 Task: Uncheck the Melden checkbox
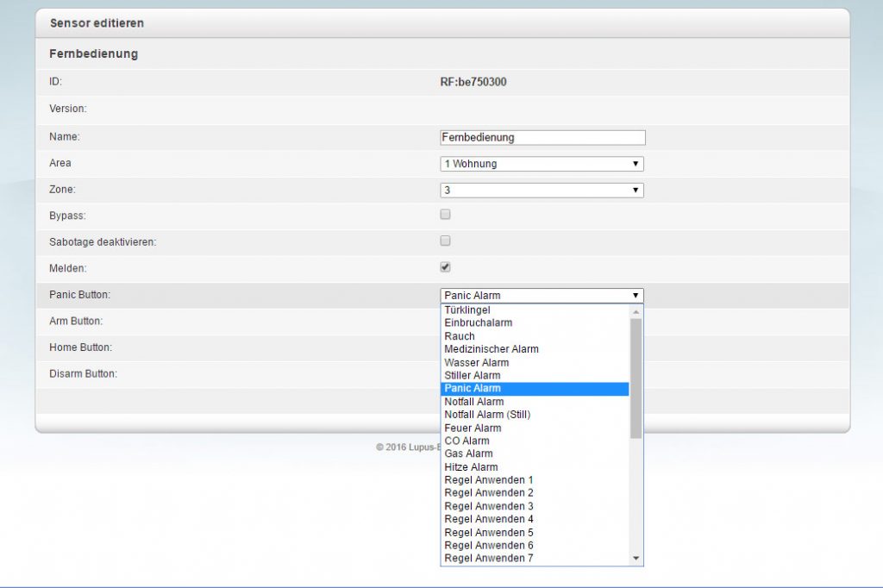(x=445, y=267)
